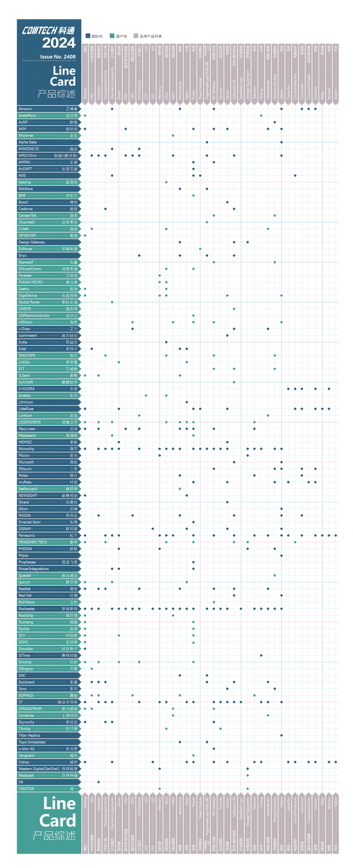Select the Abracon 艾博康 row label

pos(49,109)
